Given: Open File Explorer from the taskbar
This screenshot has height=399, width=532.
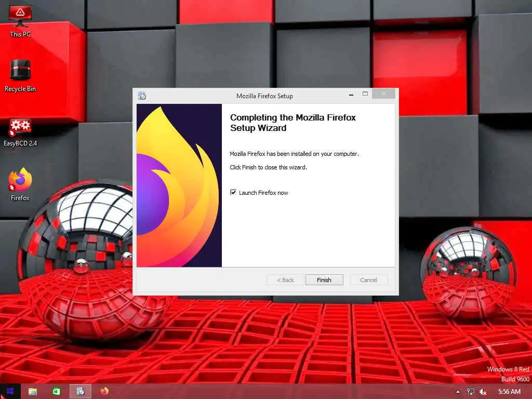Looking at the screenshot, I should 33,392.
